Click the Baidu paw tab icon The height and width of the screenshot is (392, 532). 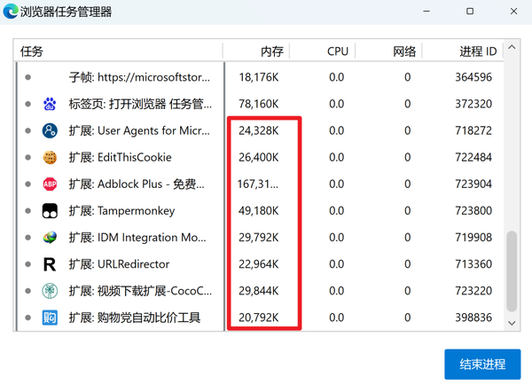click(x=50, y=104)
